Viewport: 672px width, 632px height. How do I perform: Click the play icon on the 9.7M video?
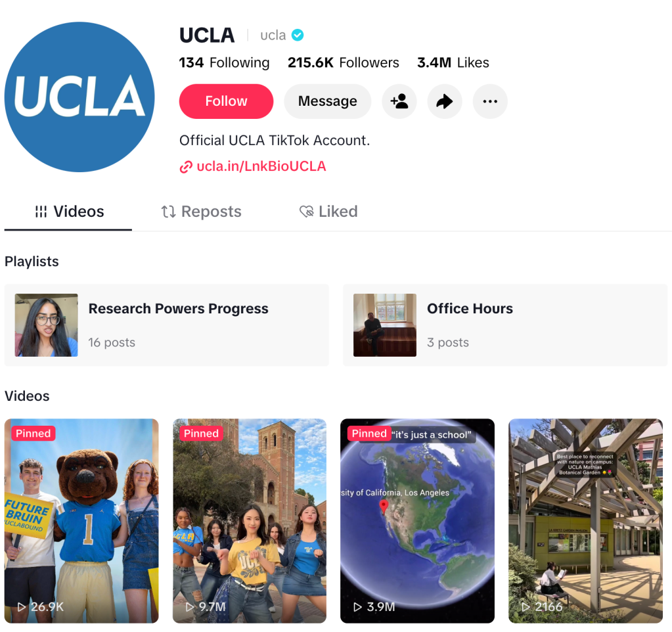pyautogui.click(x=190, y=607)
